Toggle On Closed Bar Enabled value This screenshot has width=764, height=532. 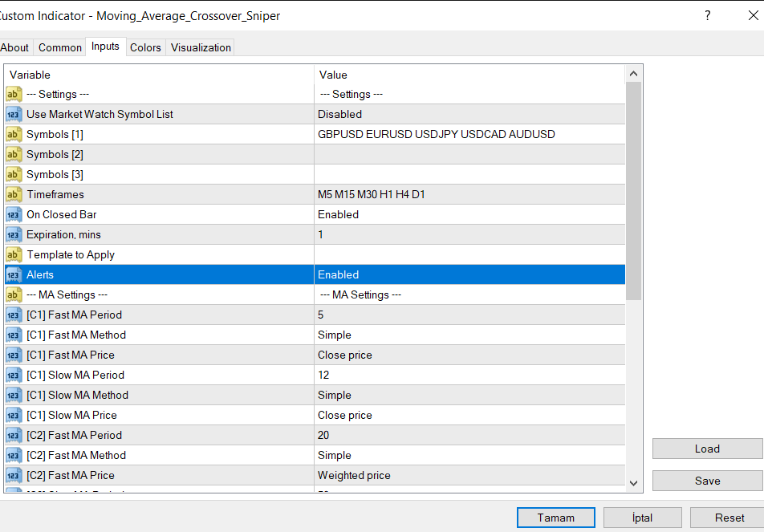[469, 214]
